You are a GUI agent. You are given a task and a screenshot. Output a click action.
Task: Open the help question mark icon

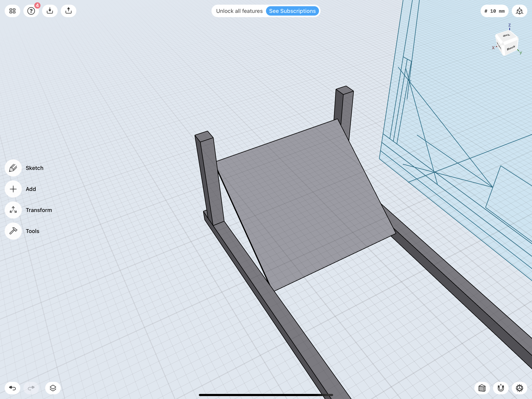point(31,11)
